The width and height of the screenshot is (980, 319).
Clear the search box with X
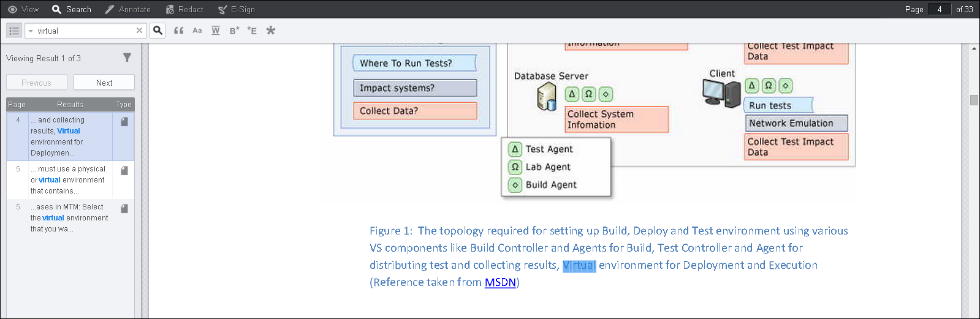tap(139, 31)
